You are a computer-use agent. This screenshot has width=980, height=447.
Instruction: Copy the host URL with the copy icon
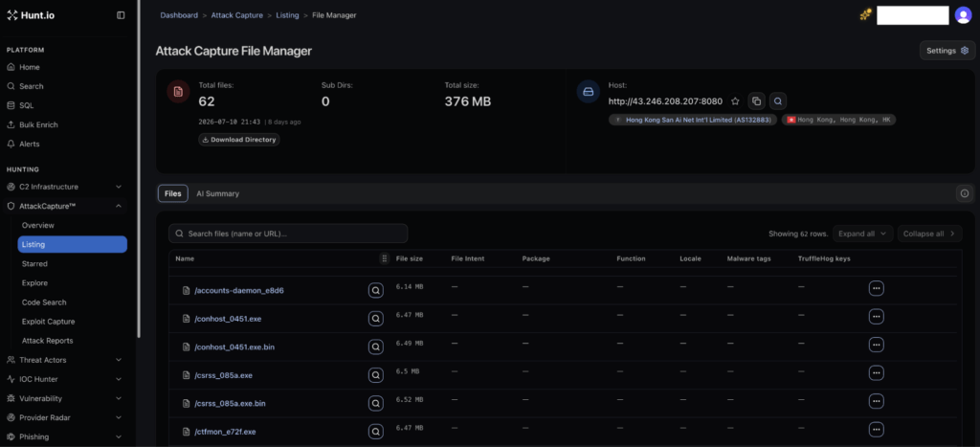pos(756,101)
